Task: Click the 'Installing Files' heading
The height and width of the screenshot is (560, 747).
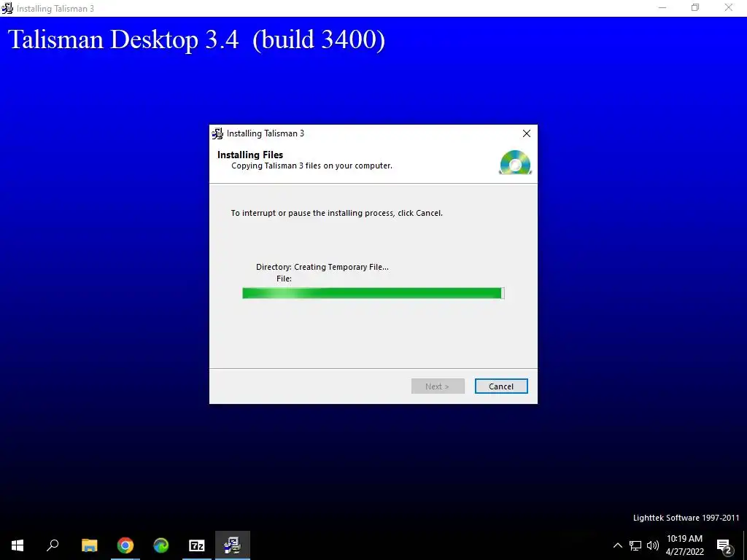Action: (250, 155)
